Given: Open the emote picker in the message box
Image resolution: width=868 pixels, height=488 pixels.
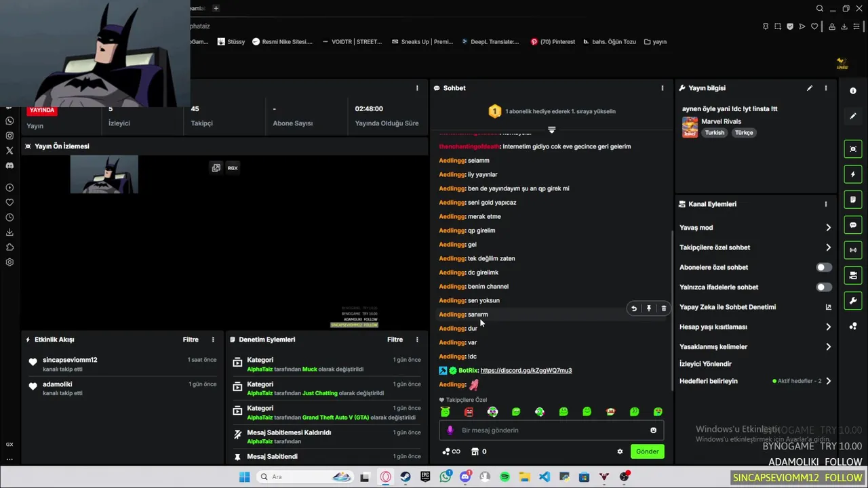Looking at the screenshot, I should (653, 430).
